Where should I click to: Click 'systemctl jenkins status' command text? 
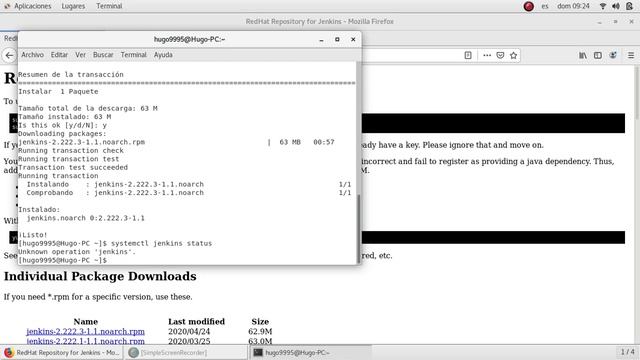pyautogui.click(x=162, y=243)
